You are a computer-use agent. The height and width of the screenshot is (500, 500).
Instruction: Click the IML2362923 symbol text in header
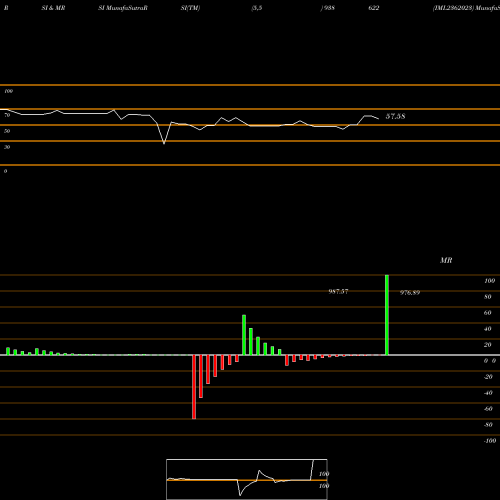tap(453, 8)
